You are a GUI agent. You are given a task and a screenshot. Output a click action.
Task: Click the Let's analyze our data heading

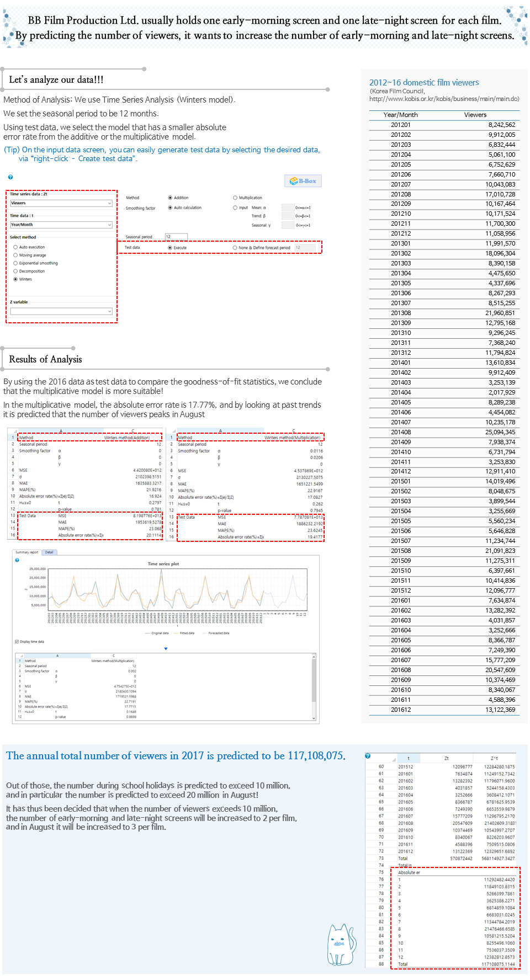click(56, 80)
